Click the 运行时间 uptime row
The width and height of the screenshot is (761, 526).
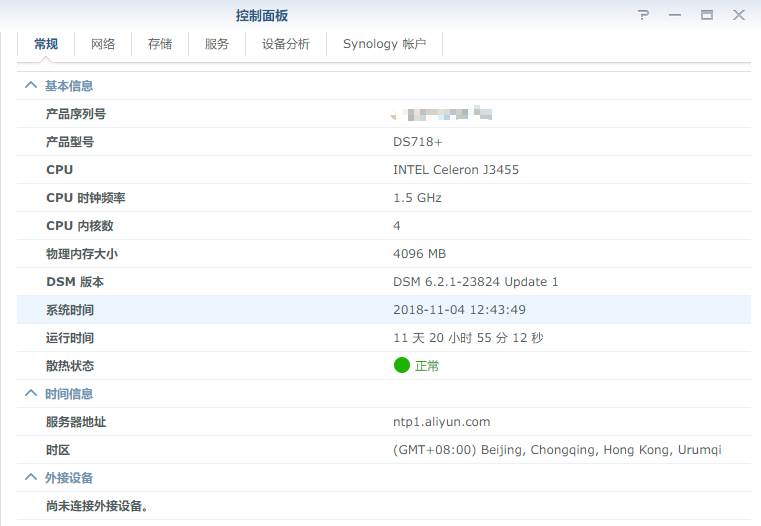point(383,338)
